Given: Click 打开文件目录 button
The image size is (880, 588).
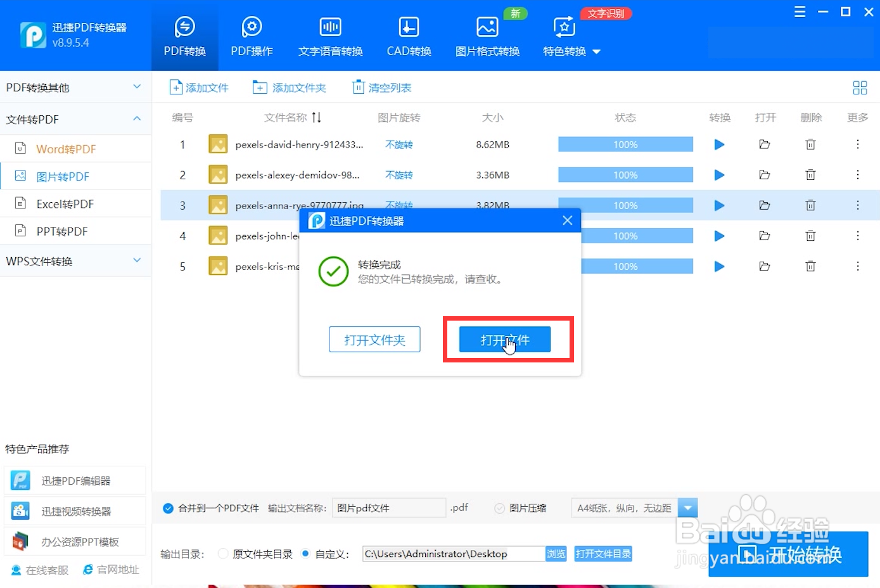Looking at the screenshot, I should tap(603, 554).
